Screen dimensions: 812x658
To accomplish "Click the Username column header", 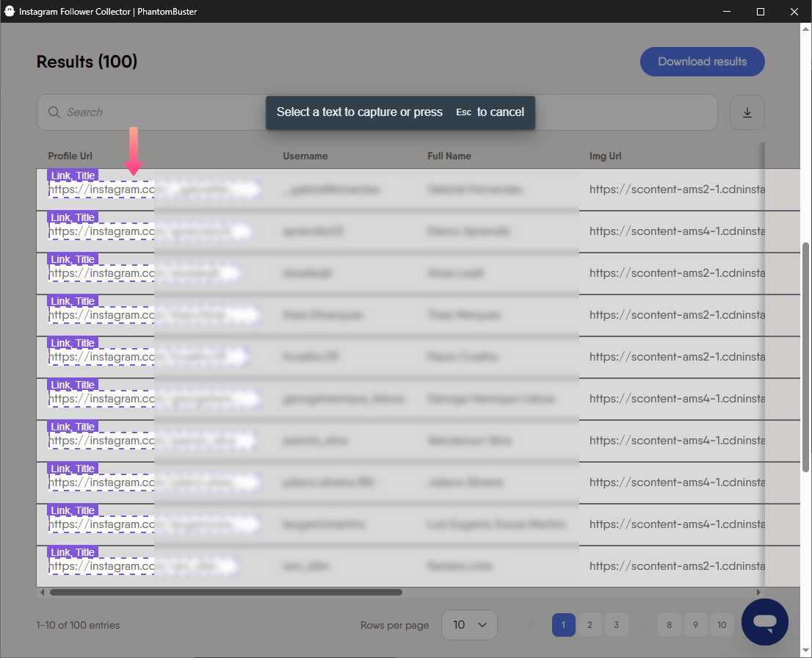I will (x=305, y=156).
